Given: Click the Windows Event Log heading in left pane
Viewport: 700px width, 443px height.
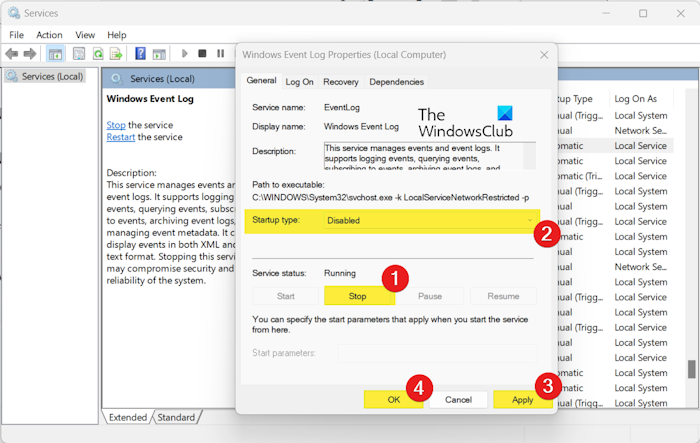Looking at the screenshot, I should tap(150, 99).
